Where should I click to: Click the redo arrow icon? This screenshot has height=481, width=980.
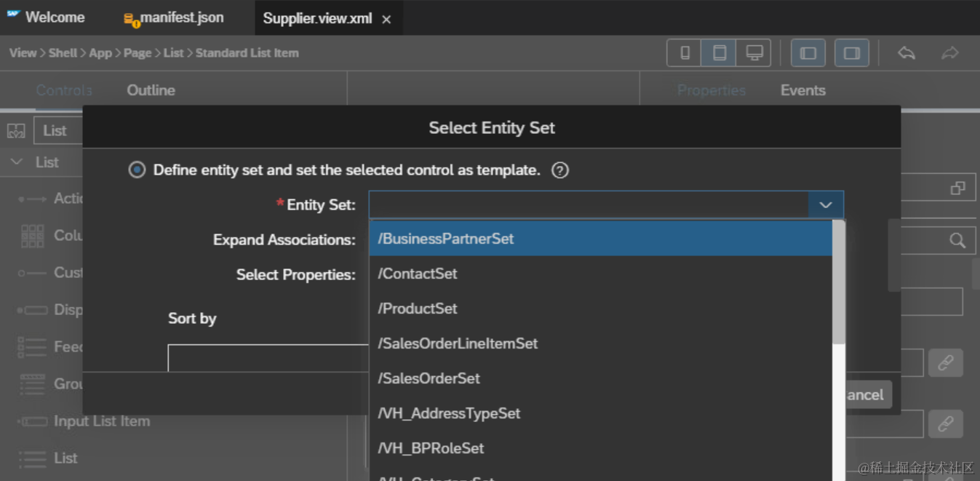pyautogui.click(x=949, y=53)
